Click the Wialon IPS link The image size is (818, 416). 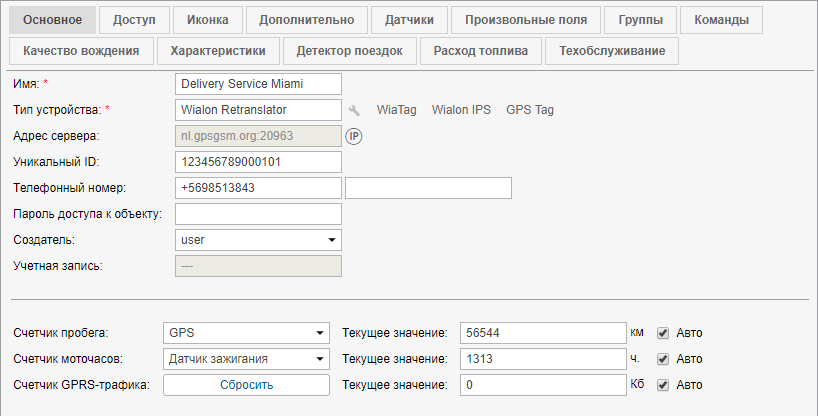tap(461, 110)
